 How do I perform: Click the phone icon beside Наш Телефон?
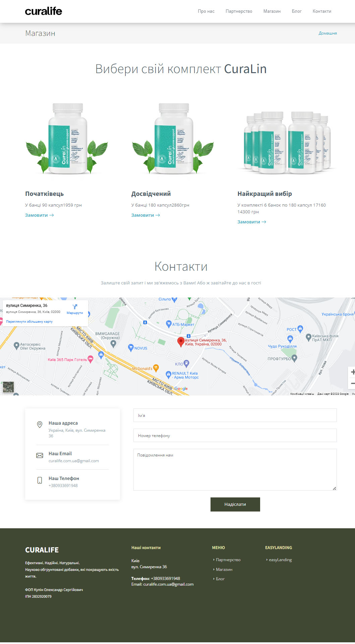pos(40,480)
